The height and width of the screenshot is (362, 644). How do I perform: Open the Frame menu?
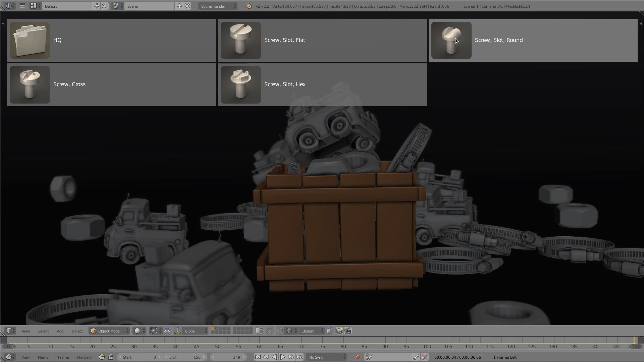click(63, 357)
